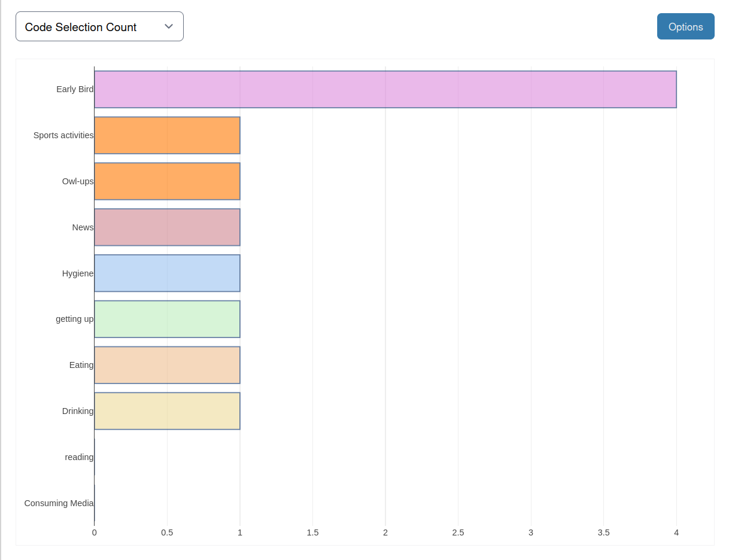Click the 2.5 tick on x-axis
The height and width of the screenshot is (560, 729).
[458, 532]
